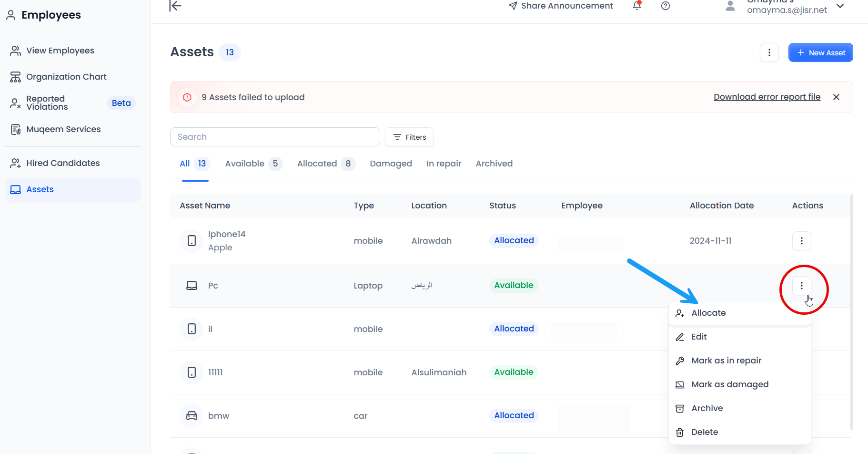Screen dimensions: 868x454
Task: Open actions menu for Iphone14 row
Action: [801, 241]
